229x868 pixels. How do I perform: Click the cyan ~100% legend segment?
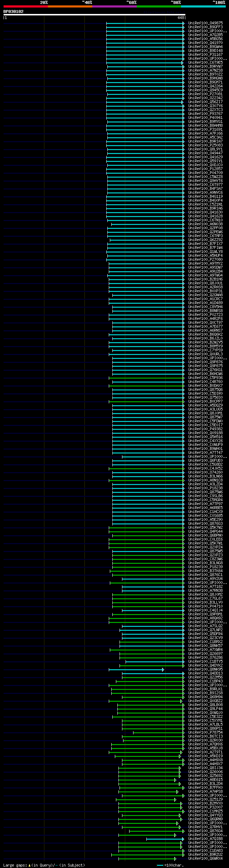[x=203, y=6]
